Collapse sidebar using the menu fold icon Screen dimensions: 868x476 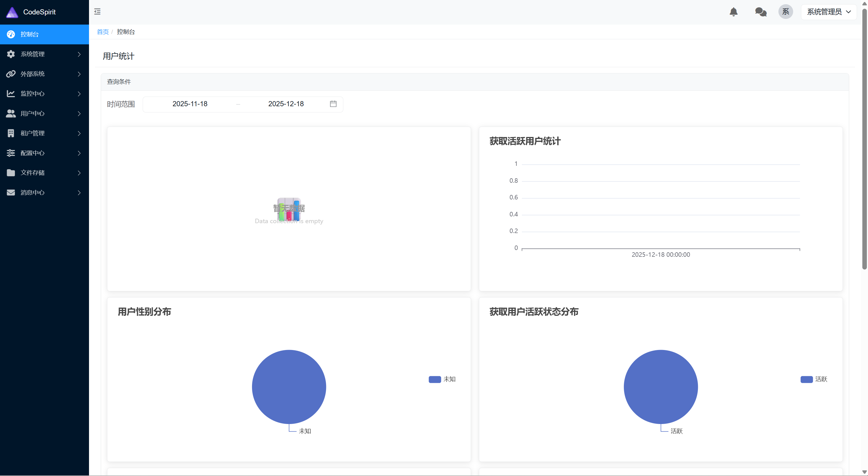click(97, 12)
